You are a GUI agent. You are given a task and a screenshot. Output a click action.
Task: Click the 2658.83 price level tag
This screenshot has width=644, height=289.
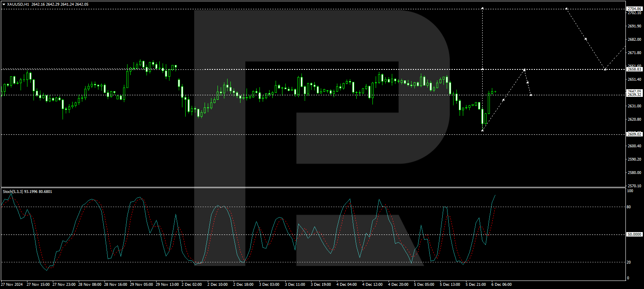click(x=634, y=69)
